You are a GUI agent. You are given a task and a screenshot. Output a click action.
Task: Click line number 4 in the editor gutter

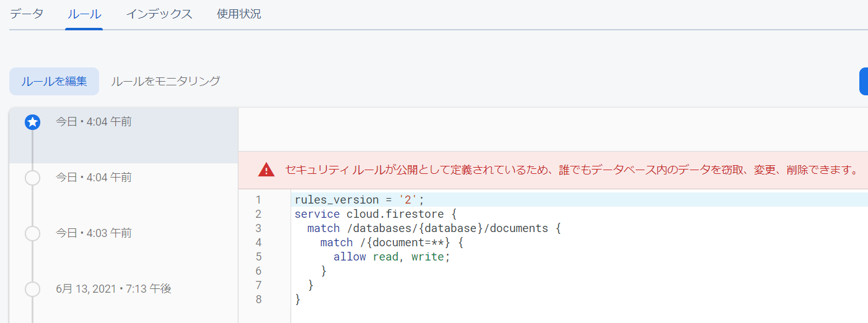point(258,243)
